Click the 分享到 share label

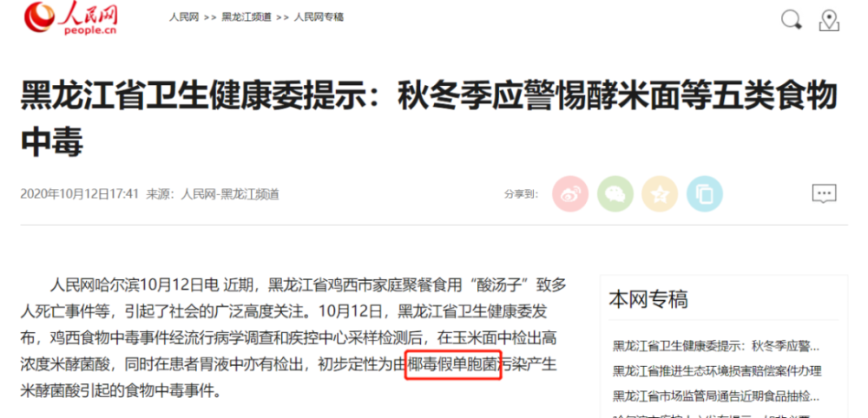coord(521,194)
